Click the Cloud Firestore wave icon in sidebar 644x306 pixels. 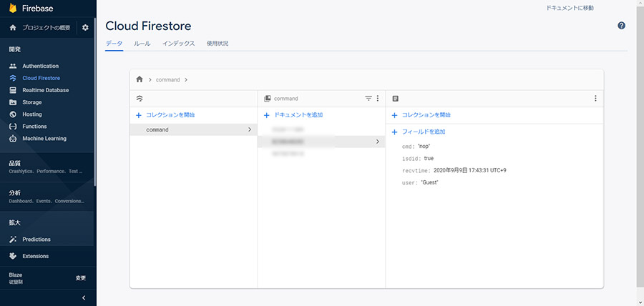click(13, 78)
